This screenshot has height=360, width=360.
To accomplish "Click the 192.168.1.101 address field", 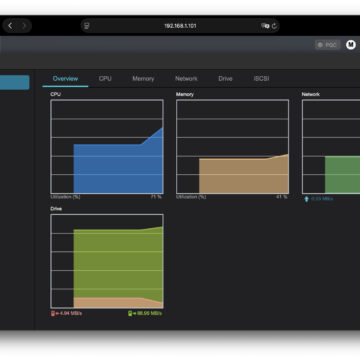I will [180, 26].
